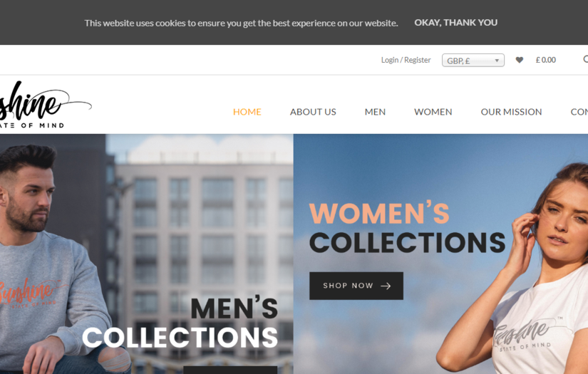This screenshot has height=374, width=588.
Task: Open the partially visible Contact menu item
Action: [579, 112]
